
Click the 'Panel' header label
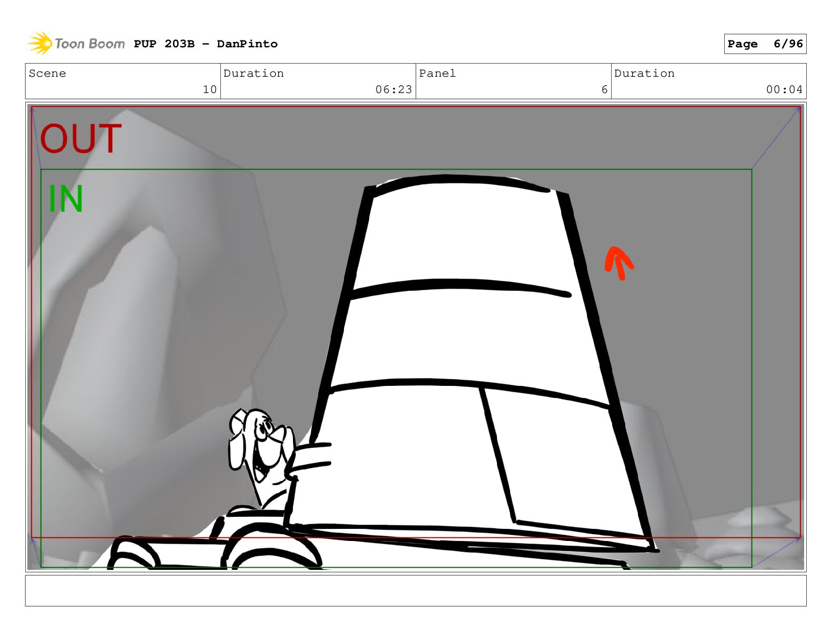(438, 74)
